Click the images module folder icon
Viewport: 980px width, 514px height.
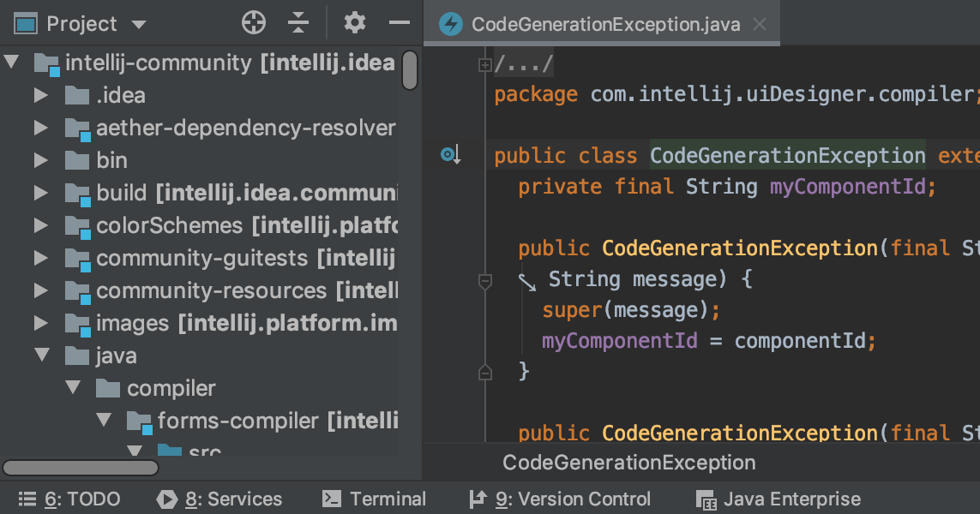[78, 324]
